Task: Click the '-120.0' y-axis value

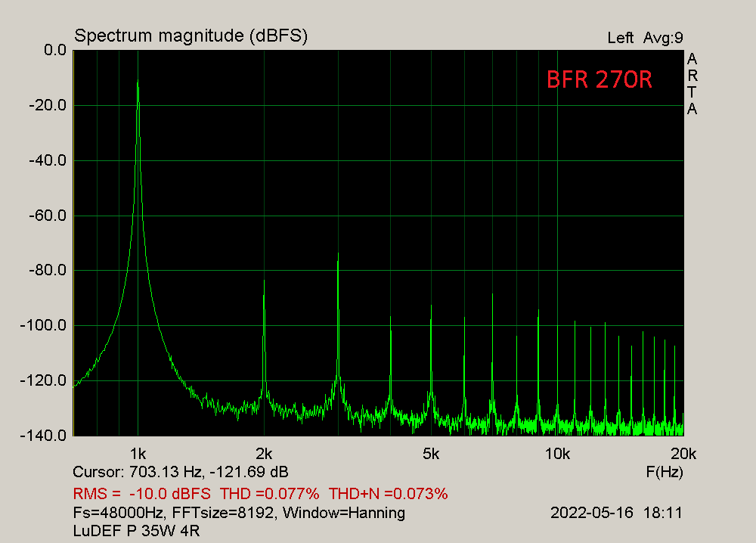Action: 43,381
